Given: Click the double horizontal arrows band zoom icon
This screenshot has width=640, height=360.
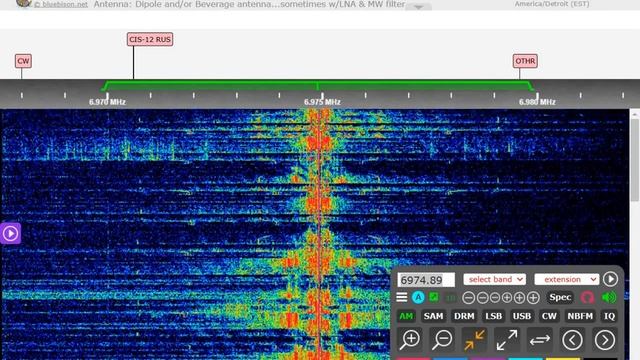Looking at the screenshot, I should point(540,340).
